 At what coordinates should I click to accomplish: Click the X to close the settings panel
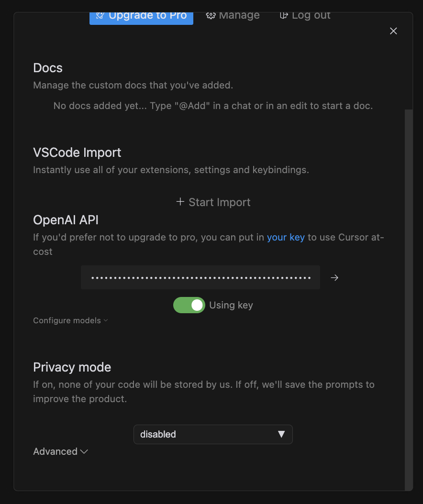point(393,31)
